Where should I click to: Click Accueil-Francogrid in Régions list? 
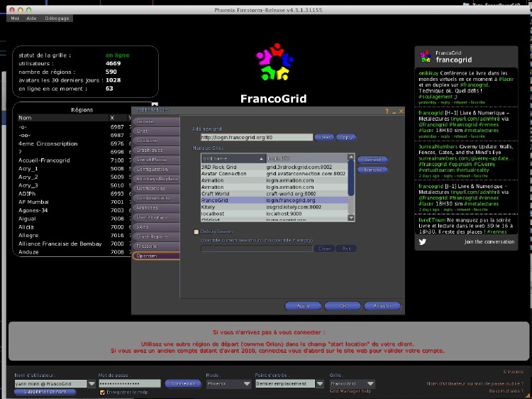pyautogui.click(x=44, y=160)
